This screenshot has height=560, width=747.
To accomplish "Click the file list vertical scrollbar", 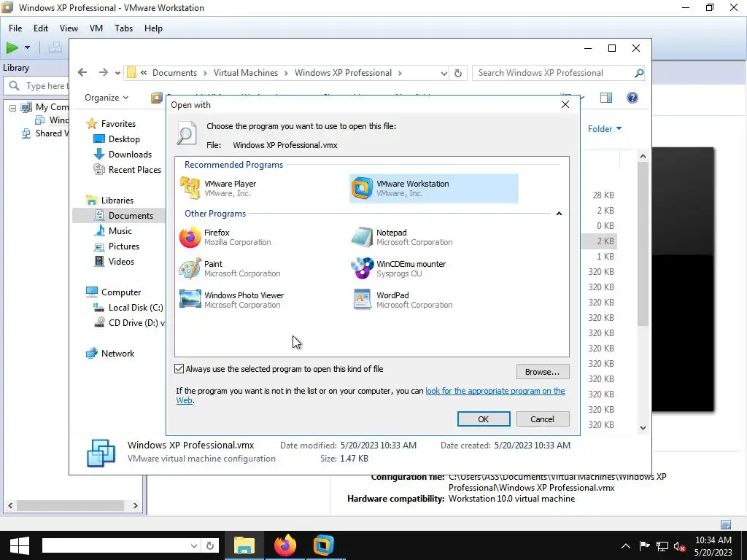I will (643, 244).
